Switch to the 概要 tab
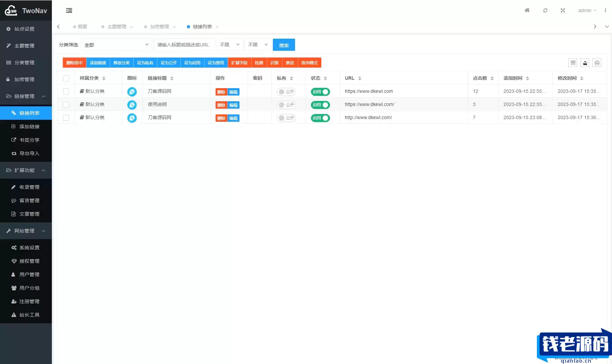Viewport: 612px width, 364px height. [x=80, y=27]
